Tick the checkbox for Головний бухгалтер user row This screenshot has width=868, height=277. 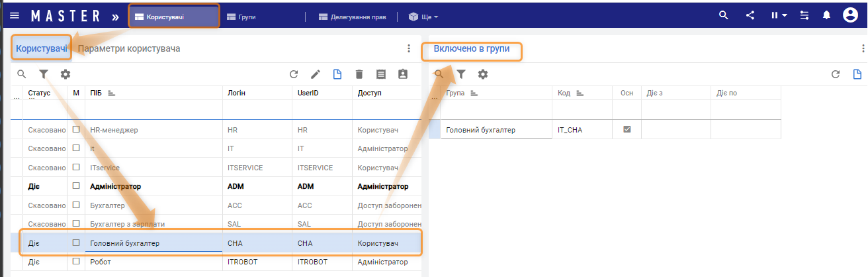[76, 243]
